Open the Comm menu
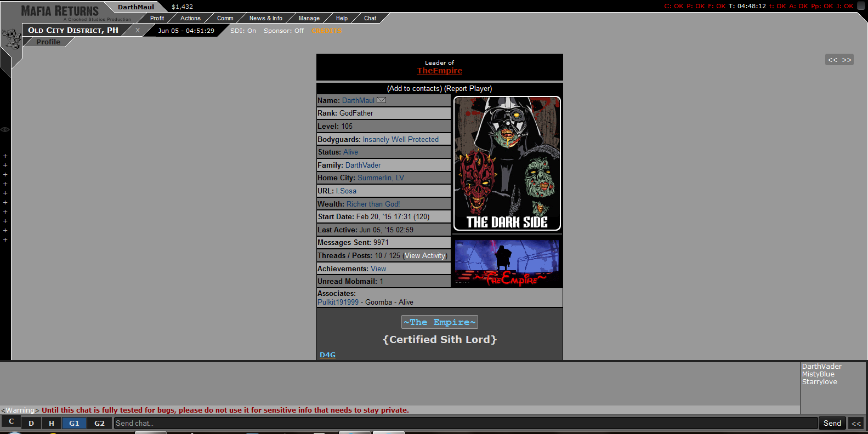The image size is (868, 434). 225,18
